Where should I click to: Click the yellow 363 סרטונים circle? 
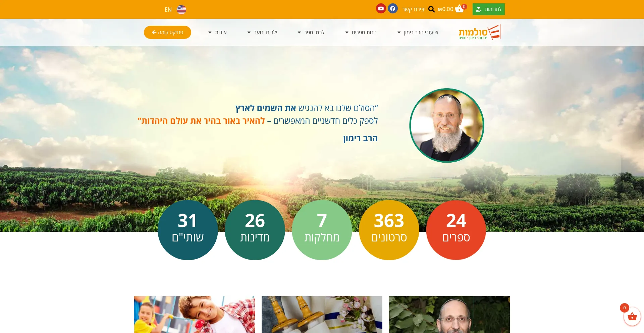[x=389, y=230]
